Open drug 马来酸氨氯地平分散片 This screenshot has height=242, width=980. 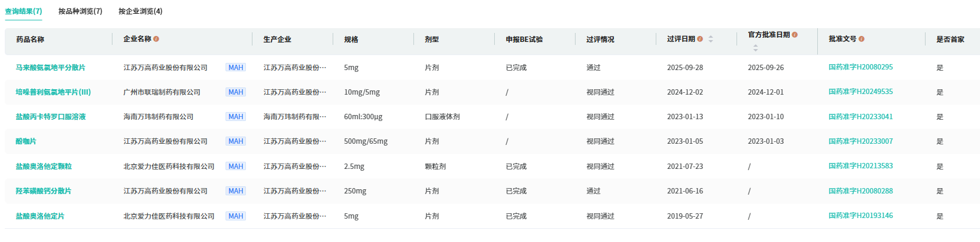pyautogui.click(x=50, y=68)
